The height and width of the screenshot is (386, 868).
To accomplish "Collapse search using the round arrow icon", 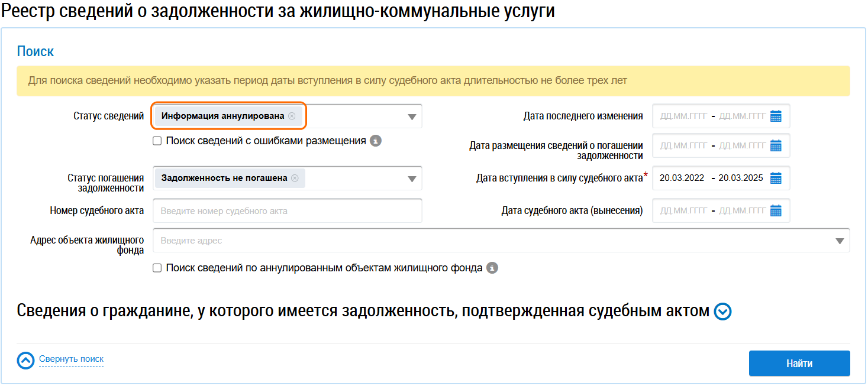I will [25, 361].
